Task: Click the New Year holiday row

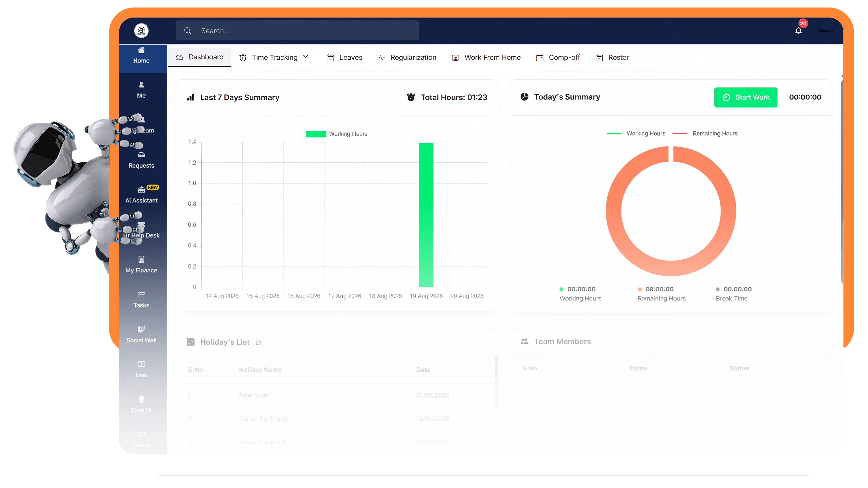Action: 336,395
